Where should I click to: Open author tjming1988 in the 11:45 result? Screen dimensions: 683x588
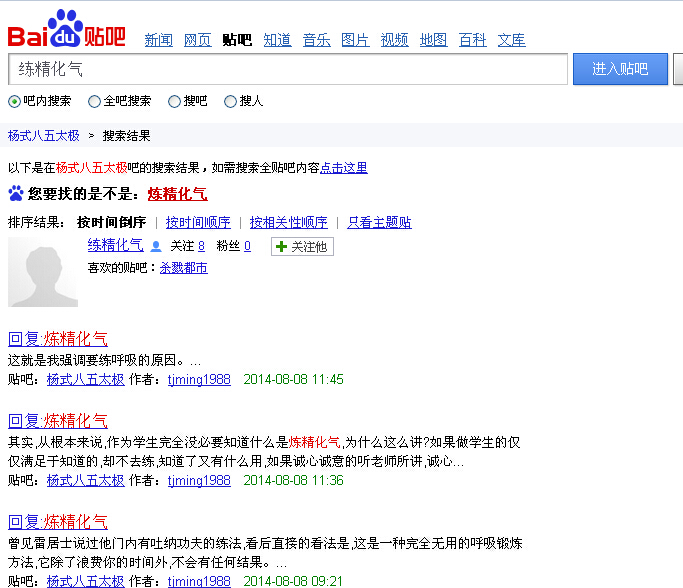(199, 379)
